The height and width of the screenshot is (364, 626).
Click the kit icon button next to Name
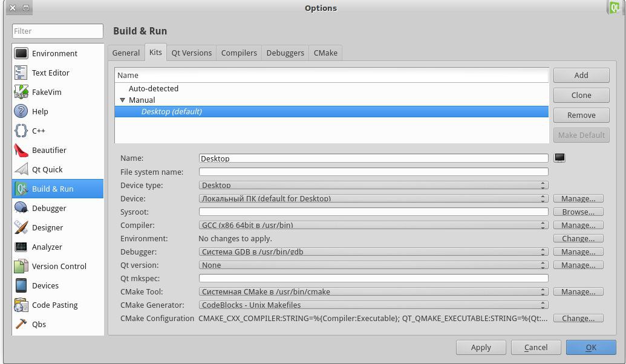pos(559,158)
